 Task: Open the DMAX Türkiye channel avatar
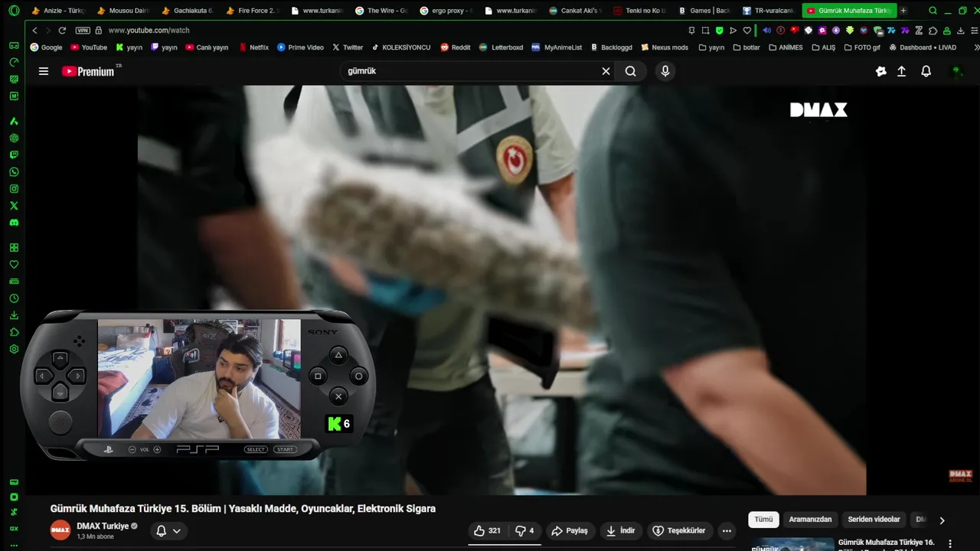60,530
